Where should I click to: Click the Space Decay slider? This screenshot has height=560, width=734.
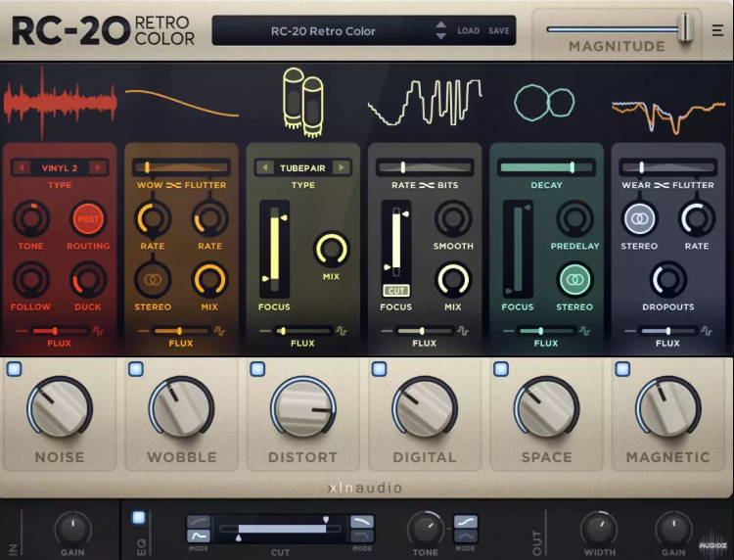pos(546,167)
